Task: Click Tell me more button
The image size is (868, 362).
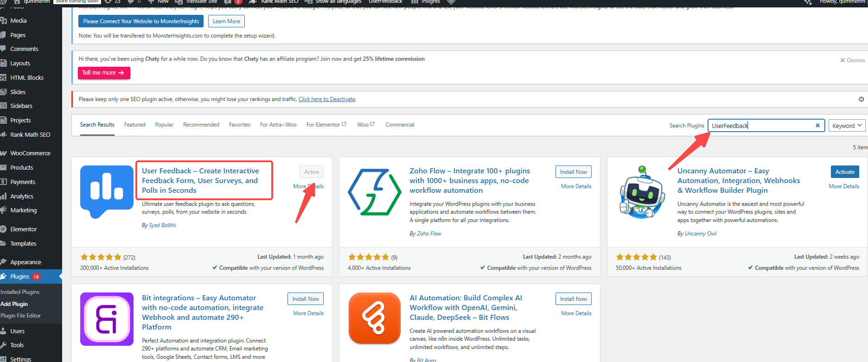Action: pyautogui.click(x=103, y=73)
